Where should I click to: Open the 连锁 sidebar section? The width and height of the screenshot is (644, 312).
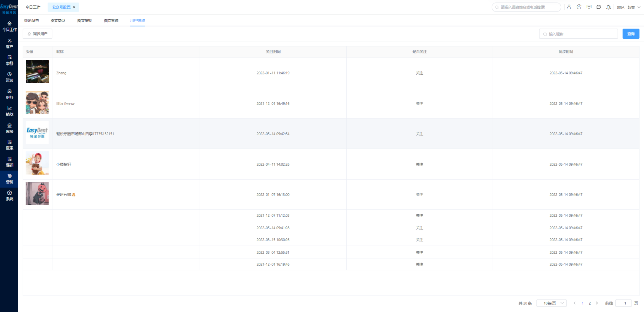tap(9, 162)
